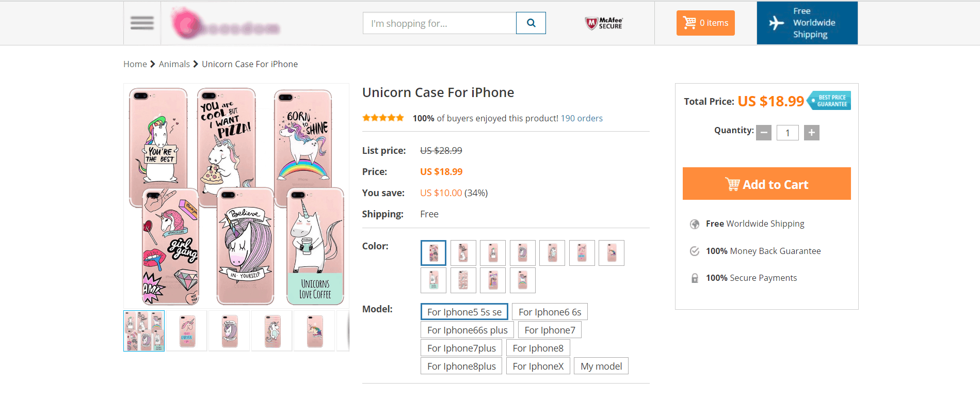980x413 pixels.
Task: Click the search magnifier button
Action: tap(531, 23)
